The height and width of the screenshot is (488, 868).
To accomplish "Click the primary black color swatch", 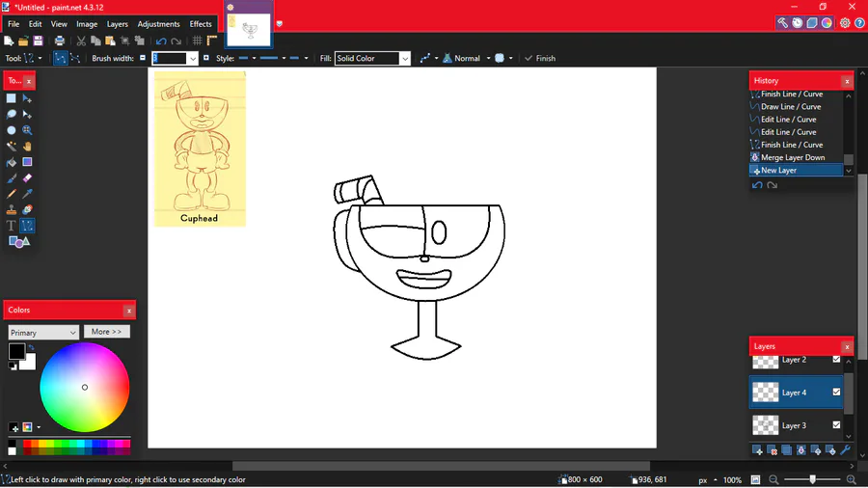I will 16,351.
